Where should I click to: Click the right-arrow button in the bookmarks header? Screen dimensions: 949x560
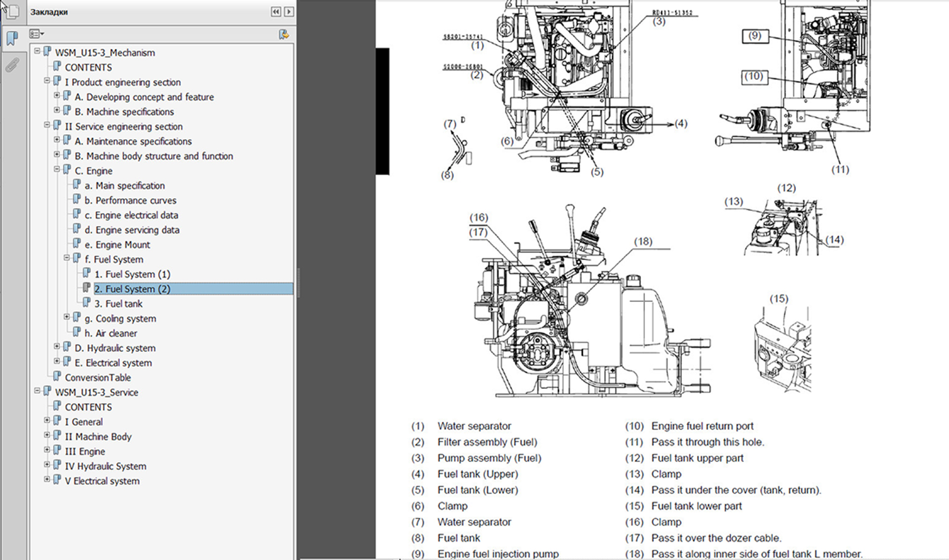point(289,11)
